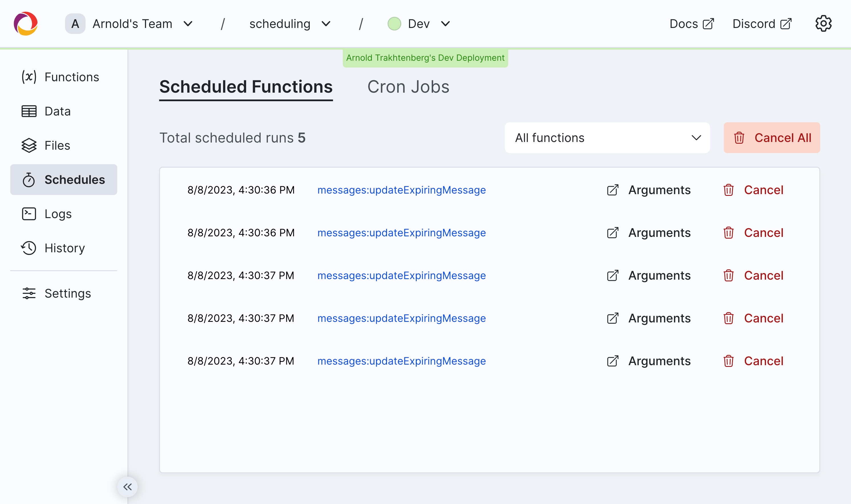Image resolution: width=851 pixels, height=504 pixels.
Task: Click the Convex logo in top bar
Action: (x=25, y=23)
